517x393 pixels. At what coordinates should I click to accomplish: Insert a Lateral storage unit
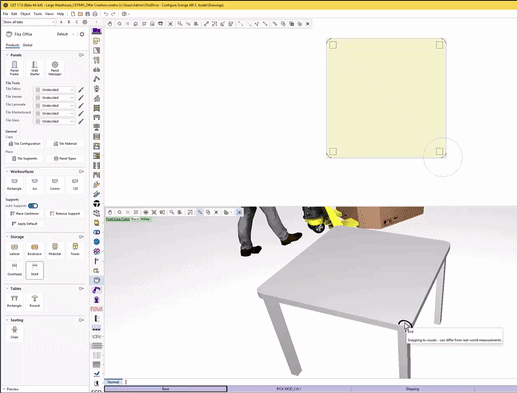(14, 250)
